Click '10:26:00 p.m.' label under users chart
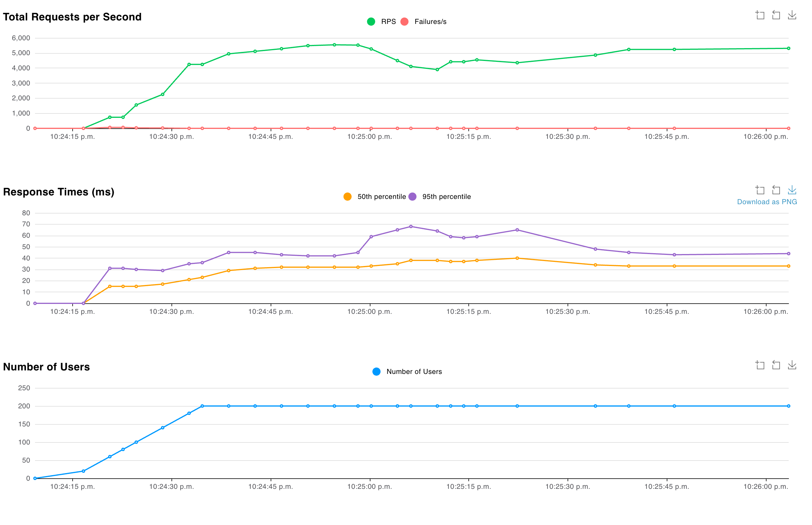Screen dimensions: 812x525 pyautogui.click(x=766, y=487)
